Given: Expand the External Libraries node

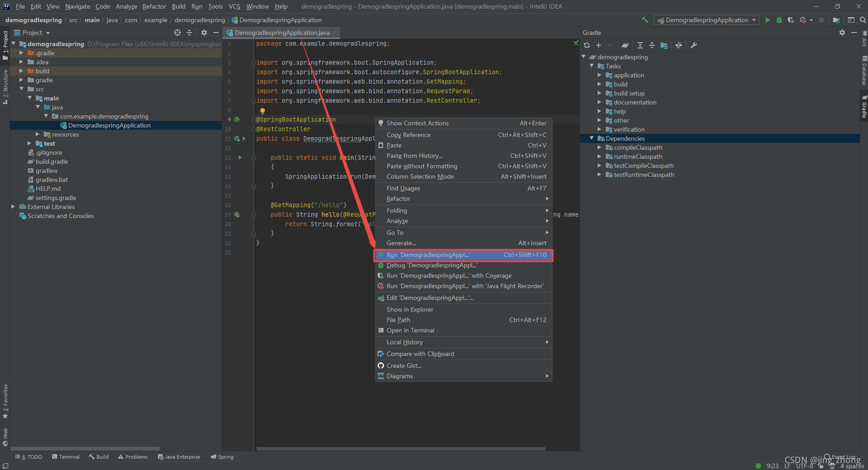Looking at the screenshot, I should [13, 207].
